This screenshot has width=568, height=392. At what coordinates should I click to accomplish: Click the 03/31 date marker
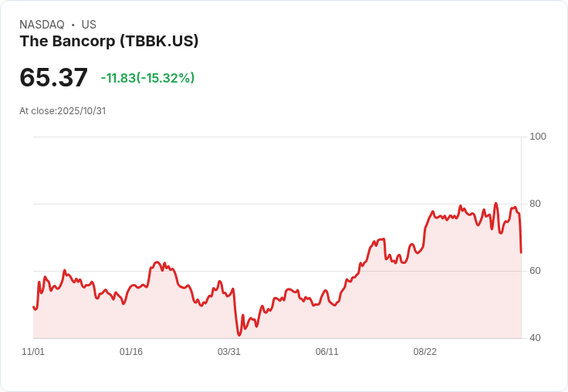click(x=229, y=352)
